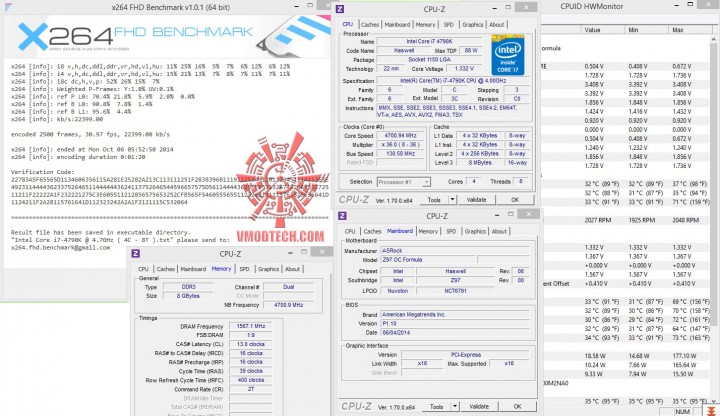This screenshot has height=416, width=720.
Task: Select SPD tab in Mainboard CPU-Z window
Action: pyautogui.click(x=451, y=231)
